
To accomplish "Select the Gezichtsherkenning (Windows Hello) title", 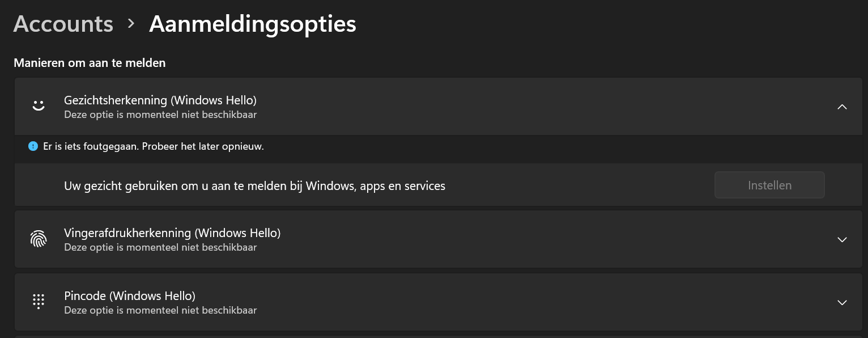I will tap(160, 100).
